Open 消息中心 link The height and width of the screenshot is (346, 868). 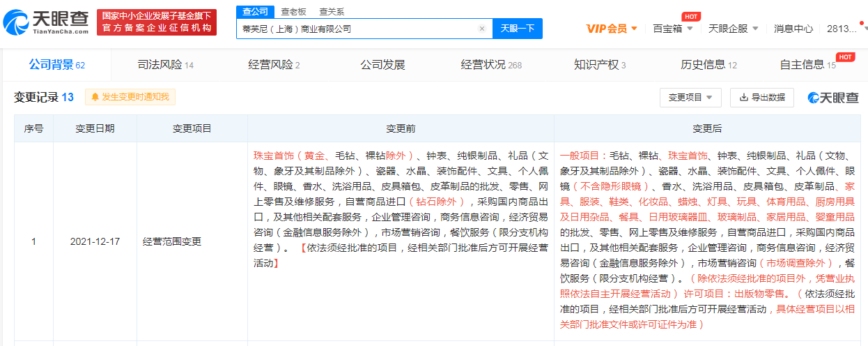(x=793, y=29)
